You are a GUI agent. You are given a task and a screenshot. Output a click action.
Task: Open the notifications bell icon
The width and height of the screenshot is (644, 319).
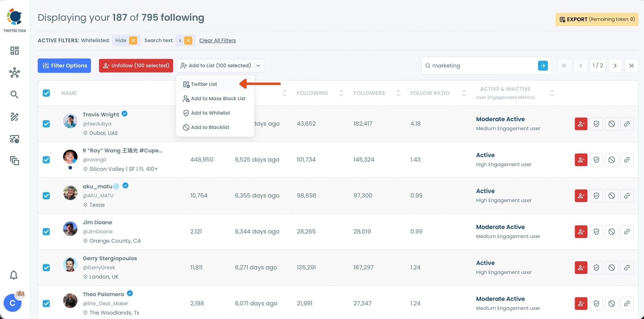14,275
